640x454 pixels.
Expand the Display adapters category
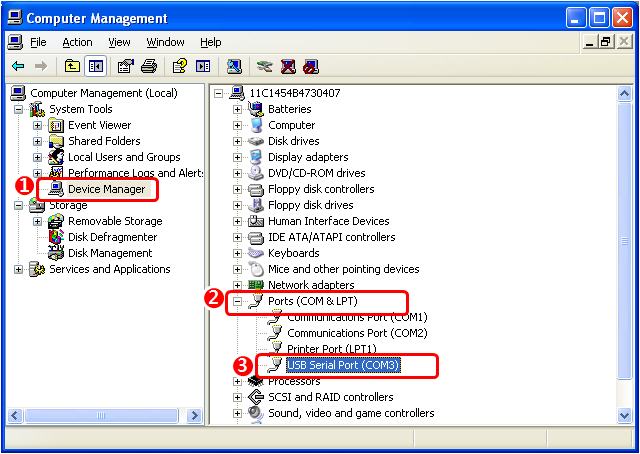[x=238, y=157]
